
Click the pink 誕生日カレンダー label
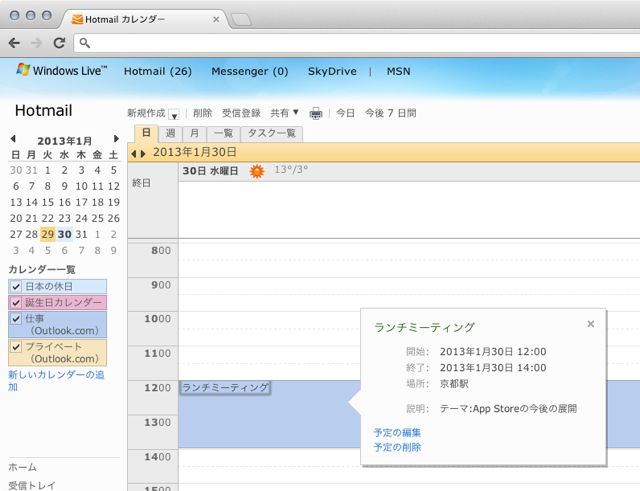(x=63, y=303)
